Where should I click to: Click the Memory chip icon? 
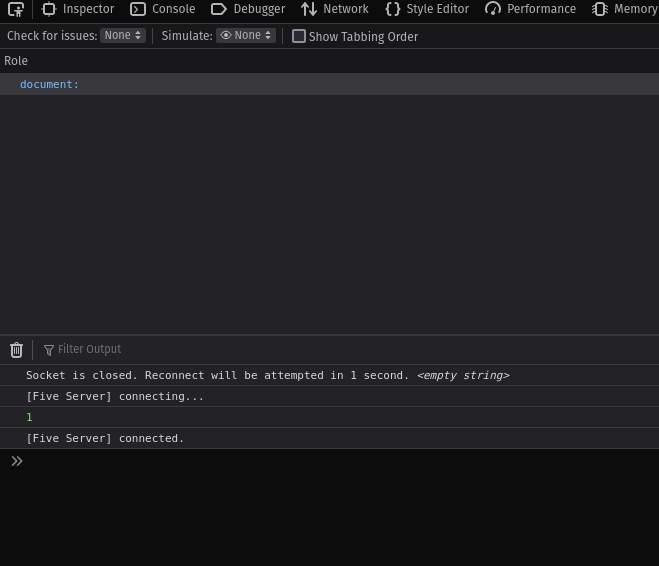(600, 9)
